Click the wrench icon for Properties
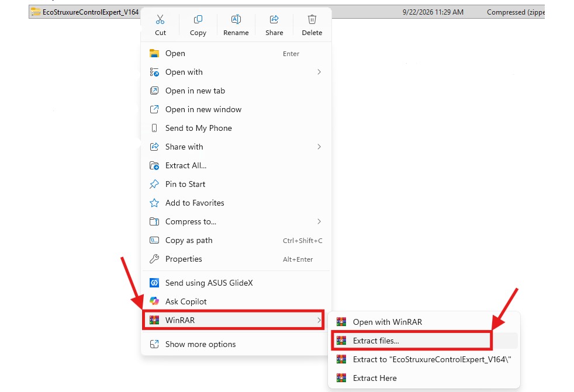The image size is (574, 392). [x=154, y=259]
